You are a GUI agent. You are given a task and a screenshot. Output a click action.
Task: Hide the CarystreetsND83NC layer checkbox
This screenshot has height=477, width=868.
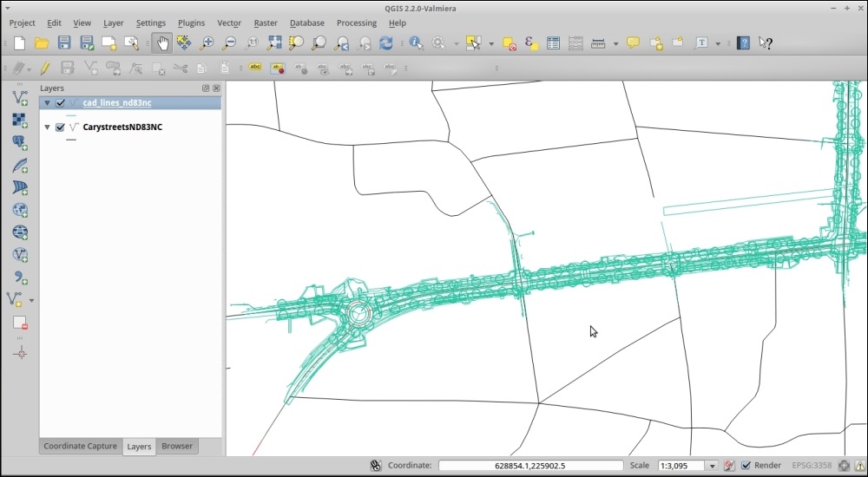click(x=60, y=127)
